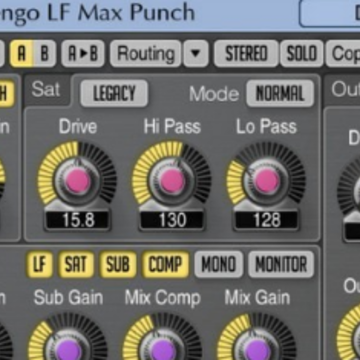Toggle the STEREO button
Image resolution: width=360 pixels, height=360 pixels.
pyautogui.click(x=246, y=53)
